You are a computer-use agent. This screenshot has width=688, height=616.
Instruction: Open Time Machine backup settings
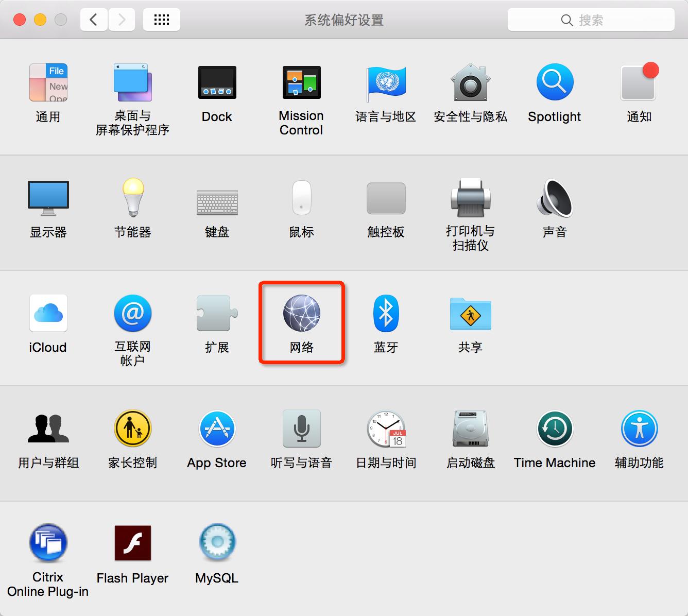[554, 429]
